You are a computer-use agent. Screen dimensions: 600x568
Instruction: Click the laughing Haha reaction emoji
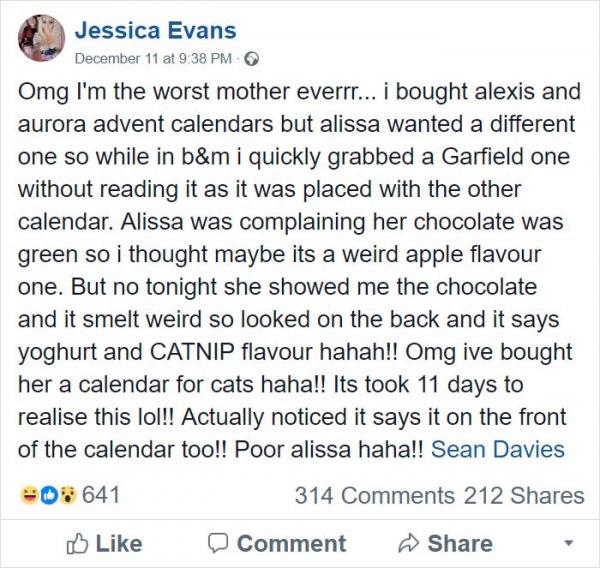(29, 495)
